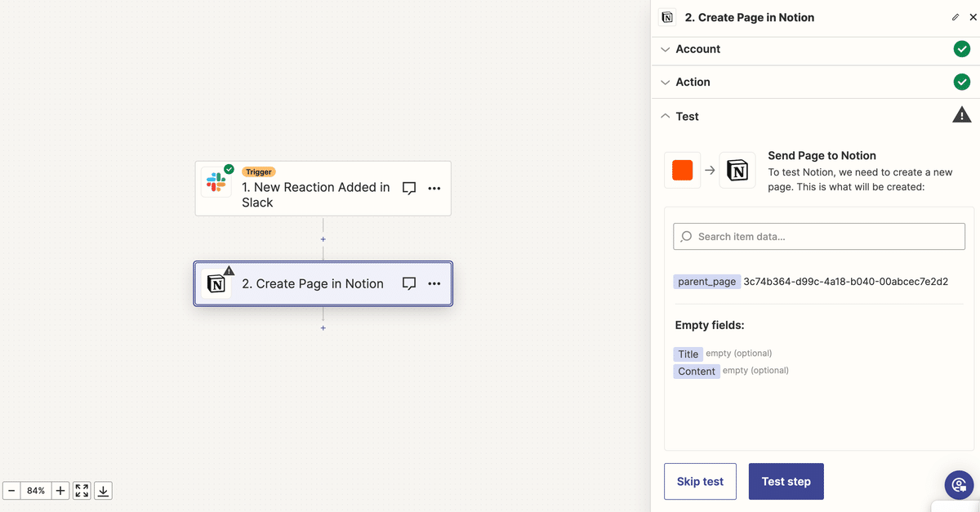Click the Slack icon on trigger step
This screenshot has height=512, width=980.
pos(216,182)
